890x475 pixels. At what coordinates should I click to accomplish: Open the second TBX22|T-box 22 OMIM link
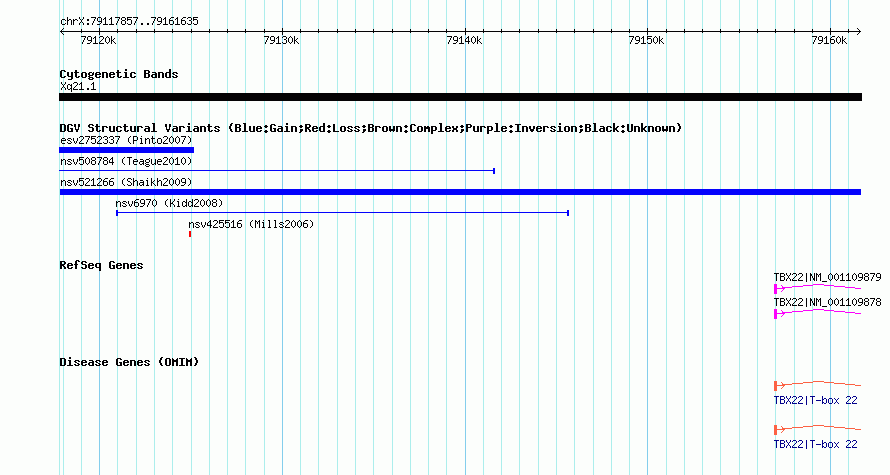(x=815, y=444)
